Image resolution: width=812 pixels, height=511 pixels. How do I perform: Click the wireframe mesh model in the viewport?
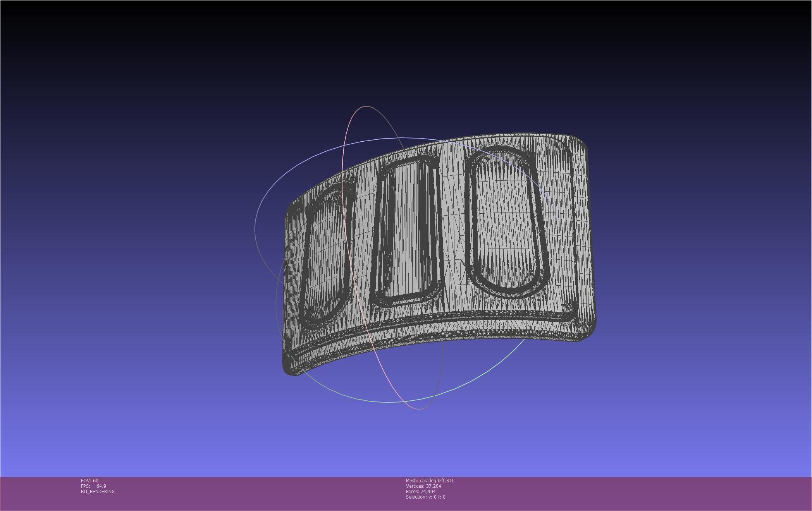click(x=439, y=254)
